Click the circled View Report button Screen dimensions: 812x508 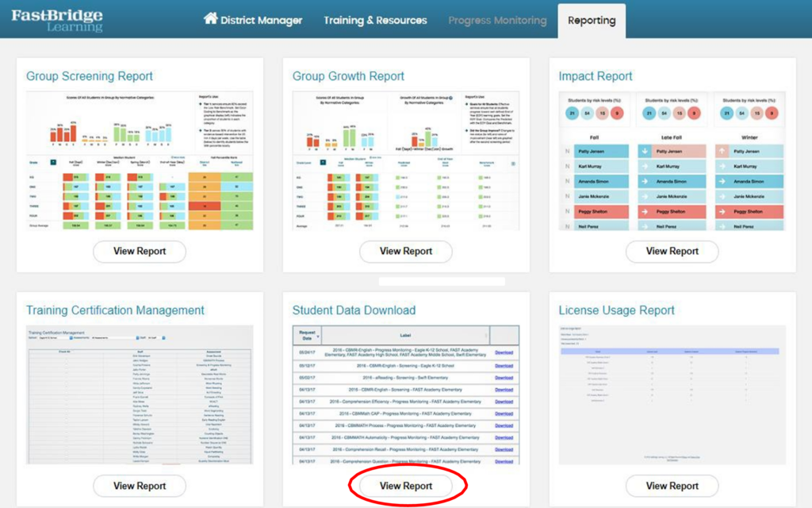point(408,485)
